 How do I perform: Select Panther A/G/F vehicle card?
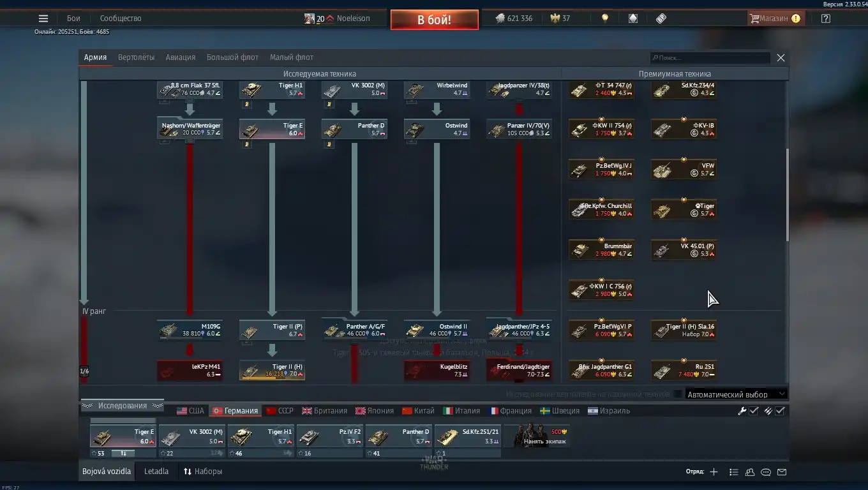354,330
